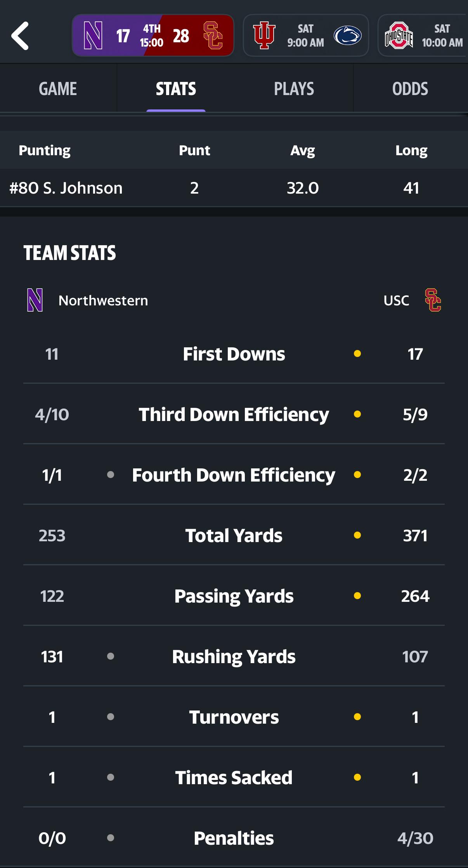This screenshot has height=868, width=468.
Task: Tap the Penn State logo
Action: click(347, 36)
